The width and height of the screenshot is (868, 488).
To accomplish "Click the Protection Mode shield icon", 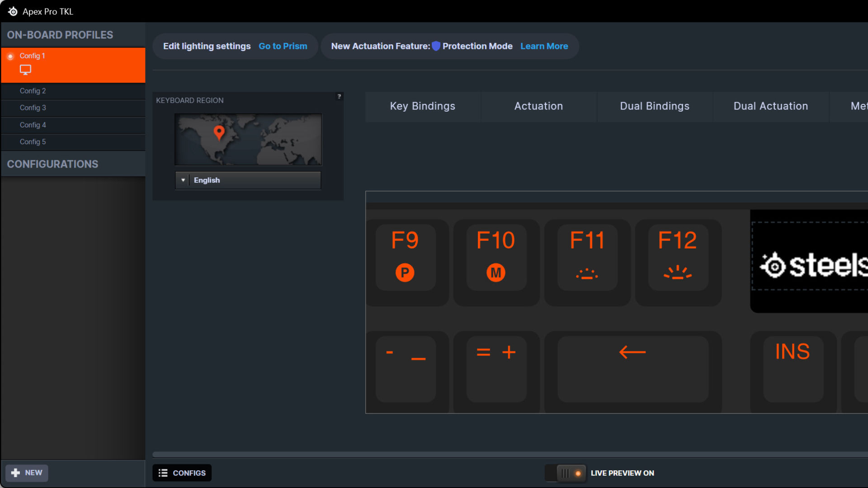I will tap(436, 46).
